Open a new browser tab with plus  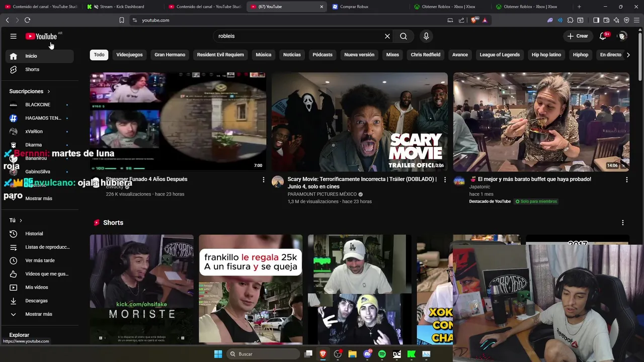[x=579, y=7]
